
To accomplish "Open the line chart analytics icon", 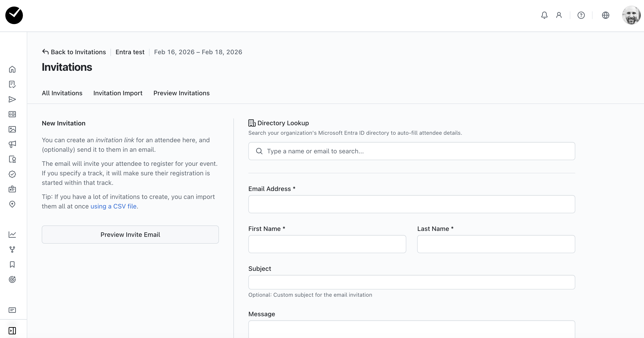I will pos(12,235).
